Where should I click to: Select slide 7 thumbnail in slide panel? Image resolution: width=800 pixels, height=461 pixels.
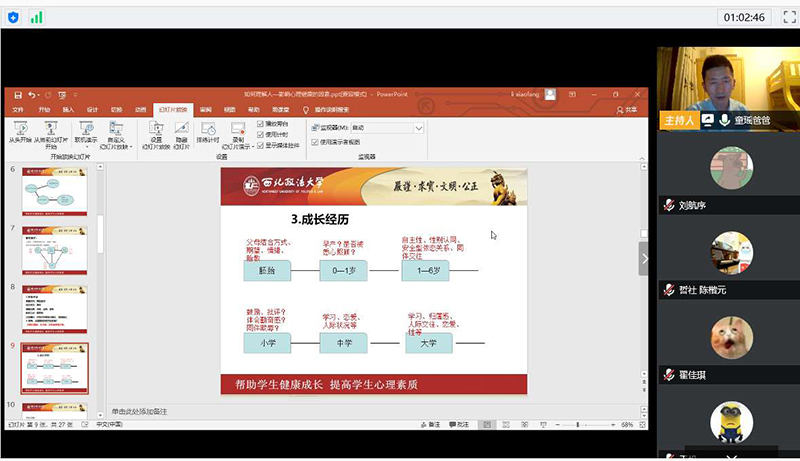tap(55, 250)
